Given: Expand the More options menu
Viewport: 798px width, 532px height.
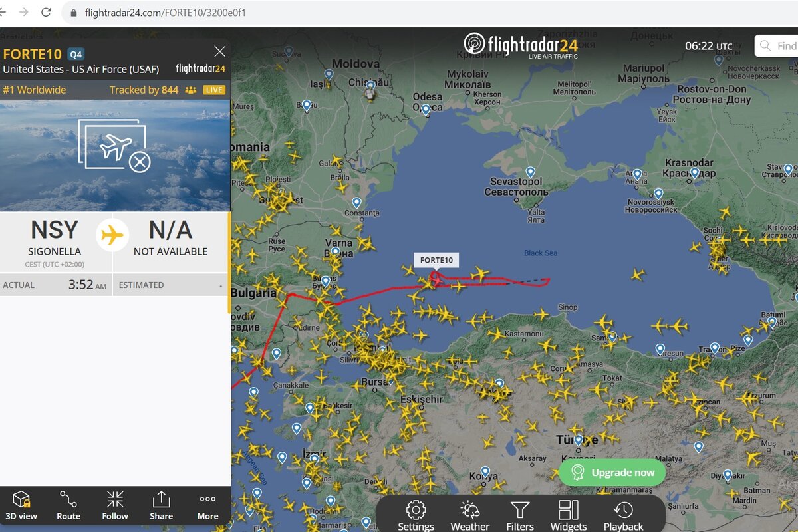Looking at the screenshot, I should click(207, 505).
